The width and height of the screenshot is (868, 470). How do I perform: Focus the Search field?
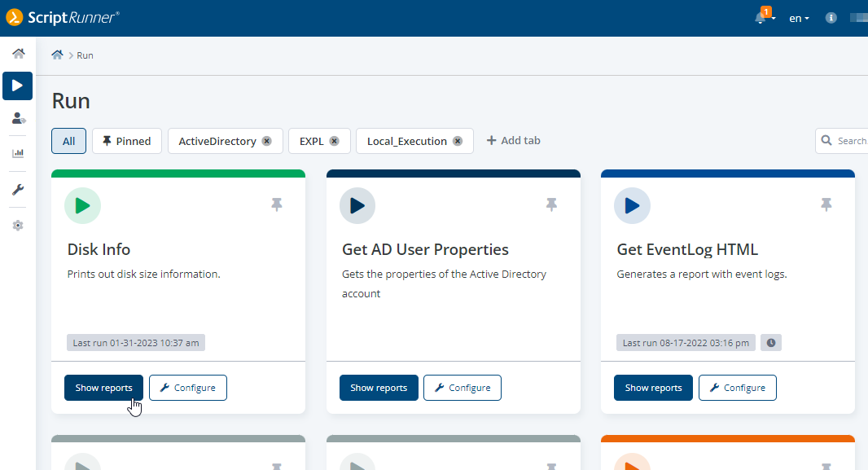point(841,141)
